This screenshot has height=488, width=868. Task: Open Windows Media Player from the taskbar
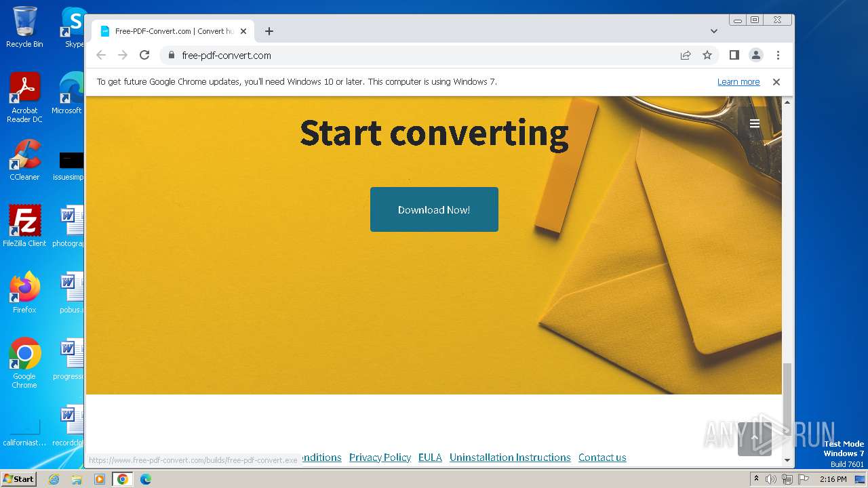tap(100, 479)
